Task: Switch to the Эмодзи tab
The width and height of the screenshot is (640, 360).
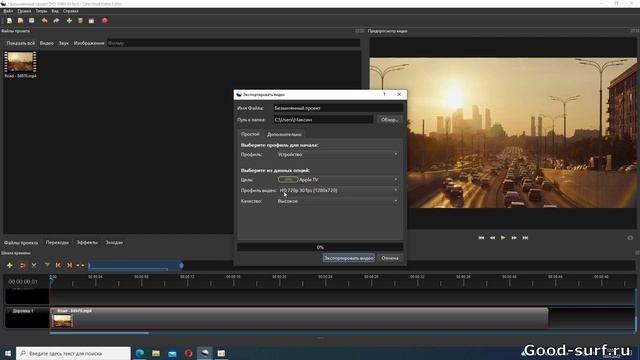Action: click(114, 242)
